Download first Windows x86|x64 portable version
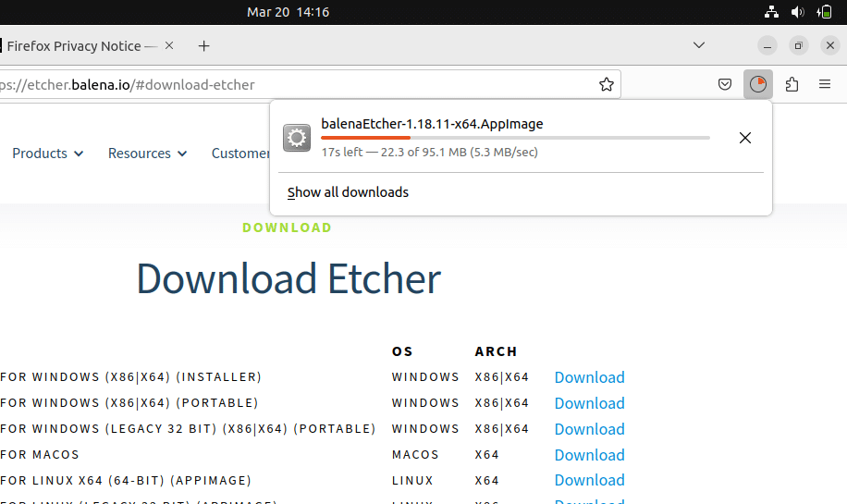This screenshot has width=847, height=504. pos(589,403)
